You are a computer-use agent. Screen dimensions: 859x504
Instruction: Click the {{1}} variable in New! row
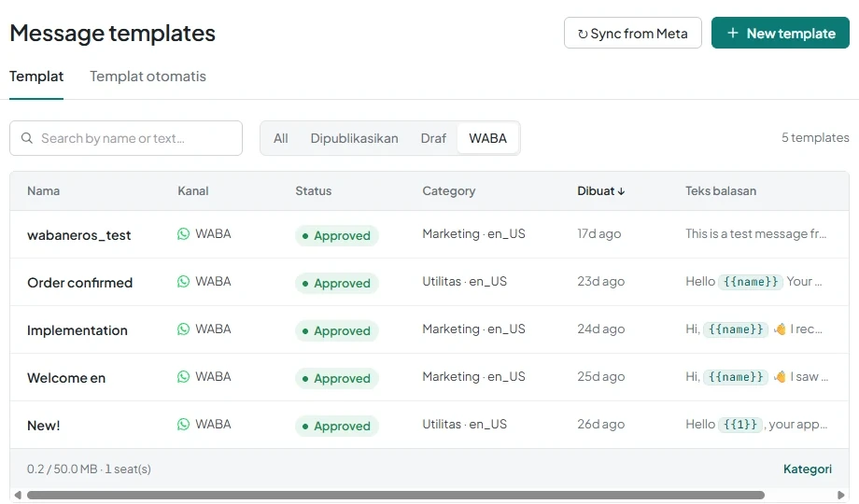pyautogui.click(x=740, y=425)
